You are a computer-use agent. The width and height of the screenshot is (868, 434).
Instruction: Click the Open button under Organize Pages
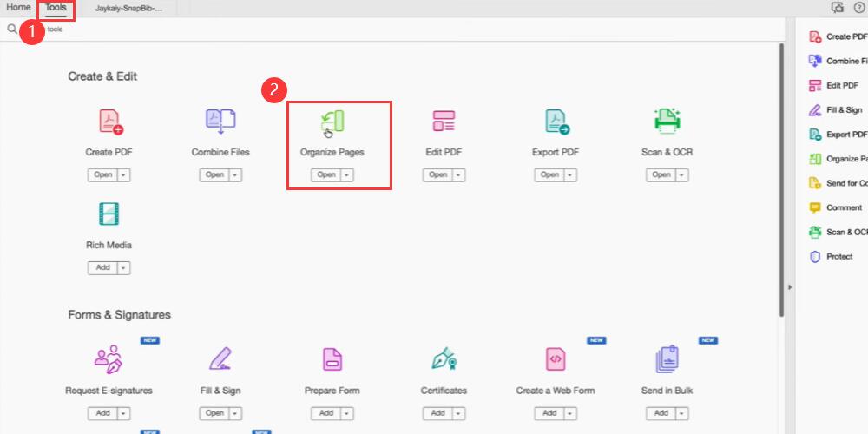pyautogui.click(x=326, y=175)
